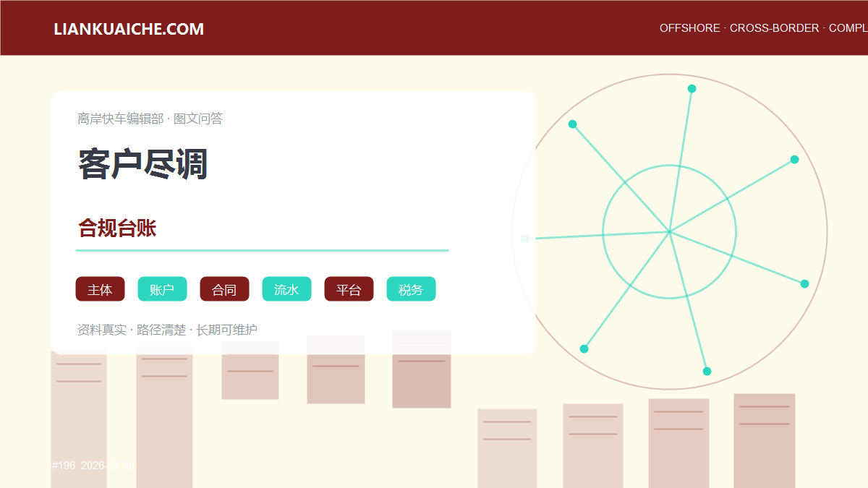The image size is (868, 488).
Task: Select the 平台 tag chip
Action: click(x=349, y=289)
